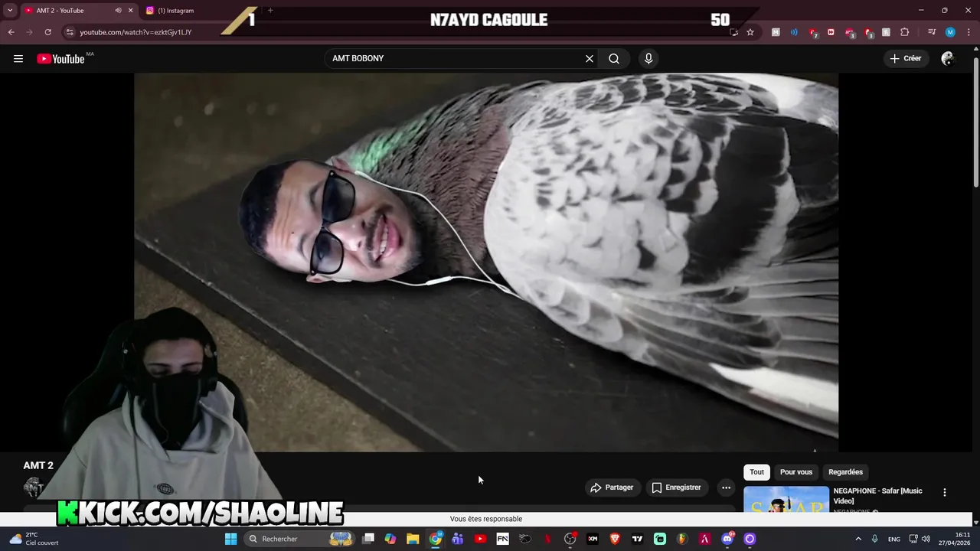Image resolution: width=980 pixels, height=551 pixels.
Task: Open more actions ellipsis under video
Action: pyautogui.click(x=726, y=487)
